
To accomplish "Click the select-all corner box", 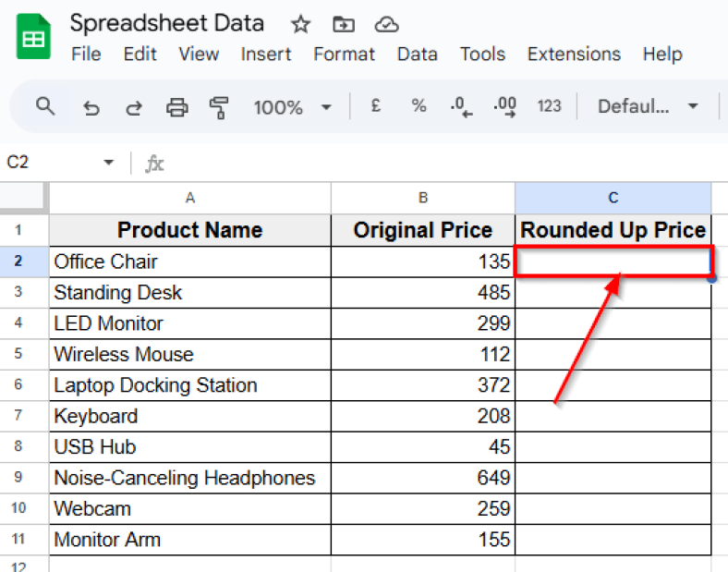I will point(23,198).
